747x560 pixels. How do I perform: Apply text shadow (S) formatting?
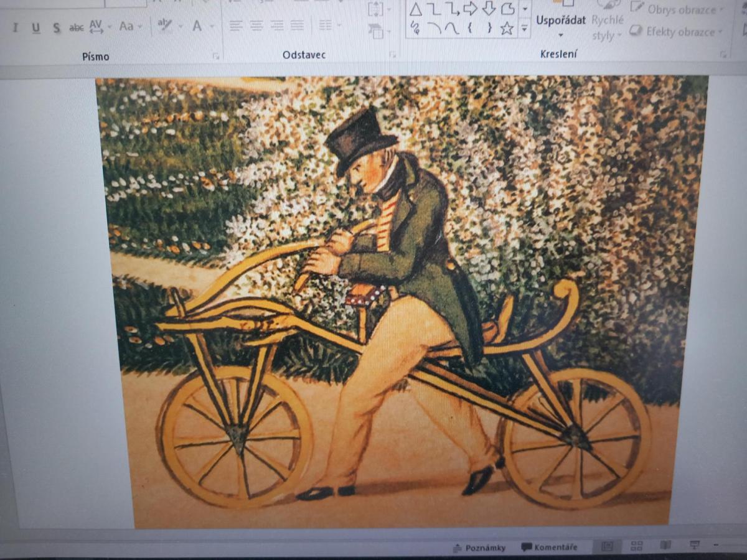pos(56,28)
